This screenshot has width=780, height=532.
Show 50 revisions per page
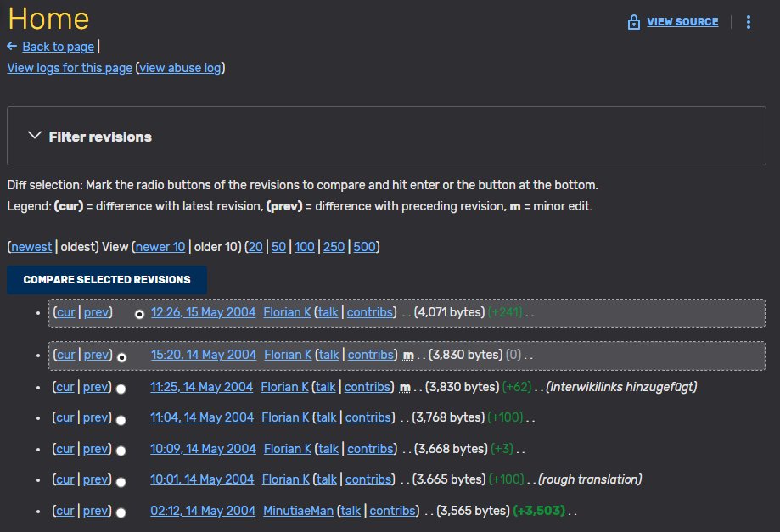278,247
